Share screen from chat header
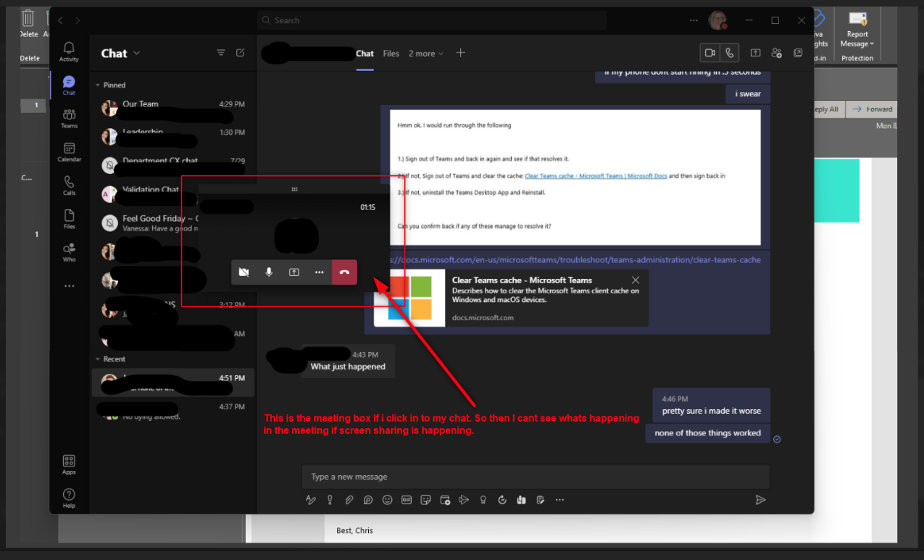Image resolution: width=924 pixels, height=560 pixels. [x=755, y=53]
